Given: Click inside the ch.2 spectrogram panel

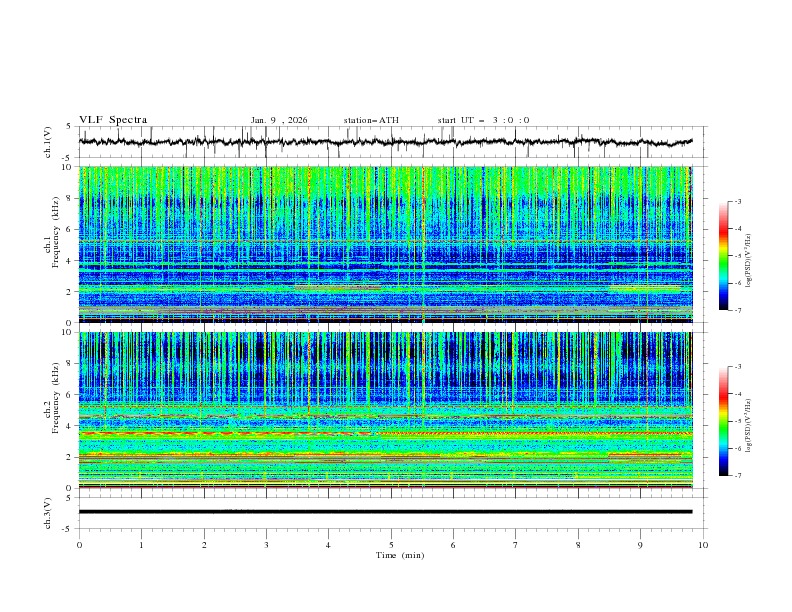Looking at the screenshot, I should [385, 410].
